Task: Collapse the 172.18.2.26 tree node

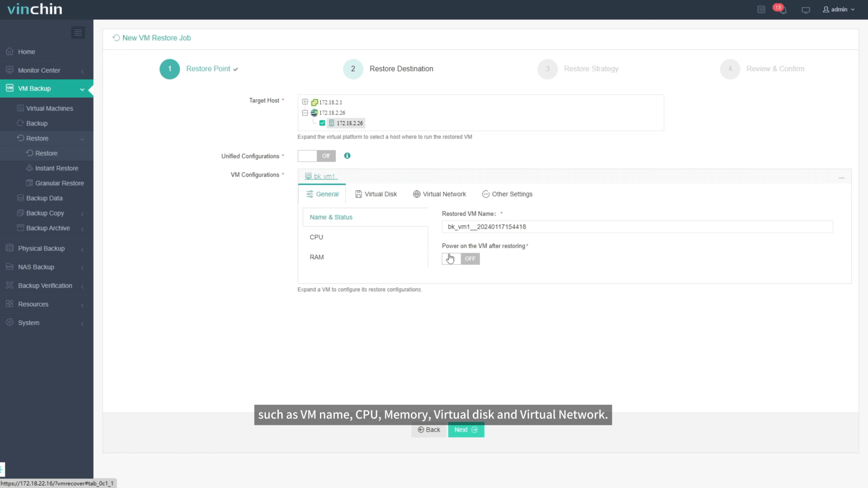Action: click(x=304, y=112)
